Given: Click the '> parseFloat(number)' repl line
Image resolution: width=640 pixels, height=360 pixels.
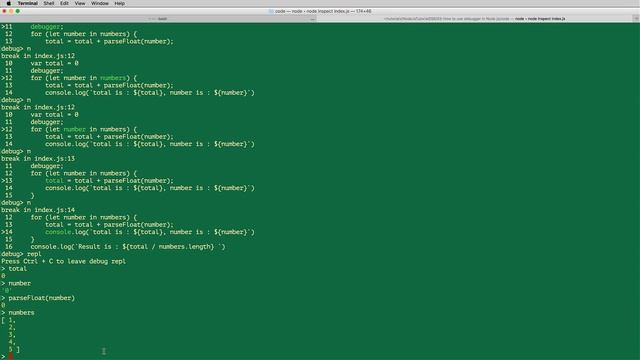Looking at the screenshot, I should coord(38,298).
